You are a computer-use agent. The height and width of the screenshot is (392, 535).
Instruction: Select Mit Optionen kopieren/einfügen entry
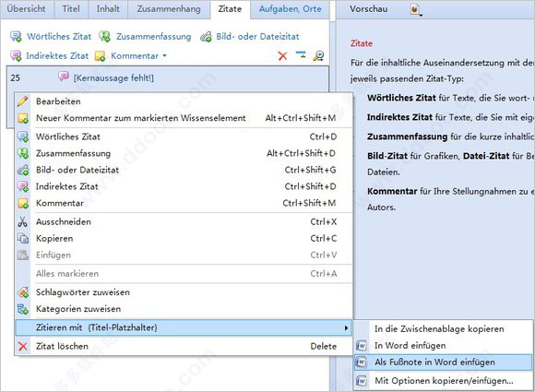click(443, 380)
